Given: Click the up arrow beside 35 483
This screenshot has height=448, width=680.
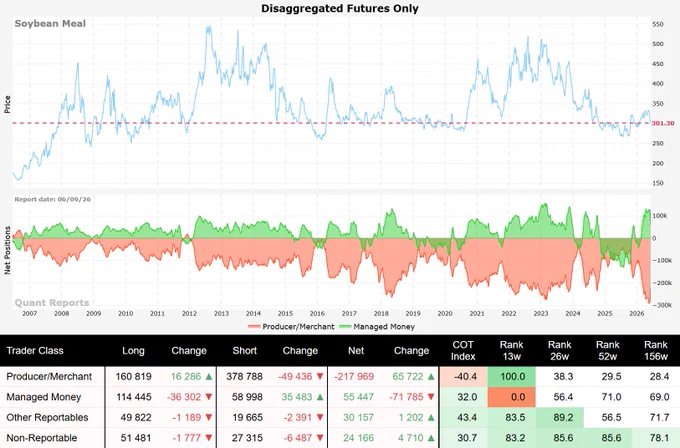Looking at the screenshot, I should [320, 397].
